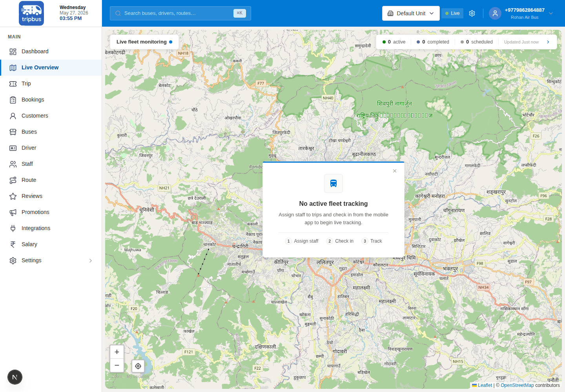Screen dimensions: 565x392
Task: Zoom in the map
Action: pyautogui.click(x=117, y=352)
